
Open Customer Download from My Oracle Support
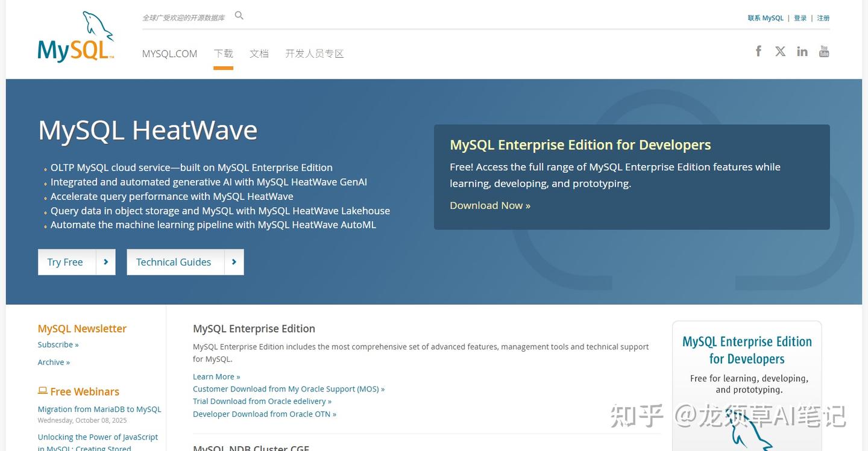click(289, 389)
